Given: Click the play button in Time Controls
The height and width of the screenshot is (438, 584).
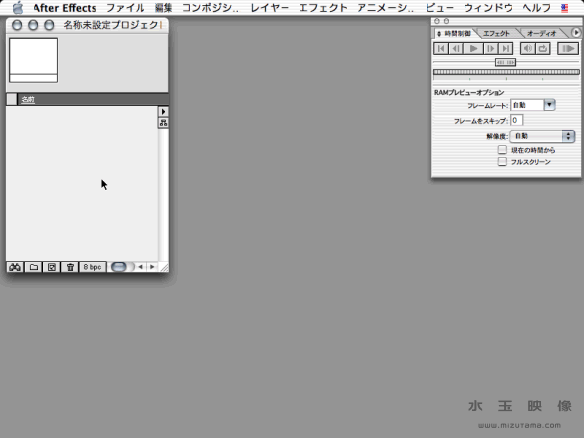Looking at the screenshot, I should point(473,48).
